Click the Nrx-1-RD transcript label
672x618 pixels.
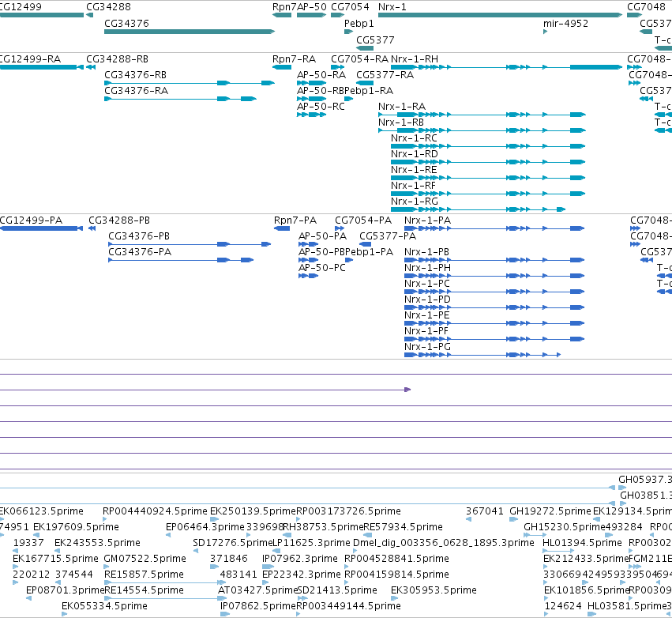tap(415, 154)
